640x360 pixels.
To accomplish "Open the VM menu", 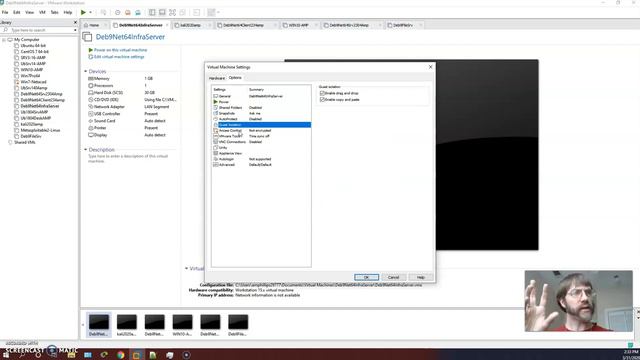I will tap(42, 13).
